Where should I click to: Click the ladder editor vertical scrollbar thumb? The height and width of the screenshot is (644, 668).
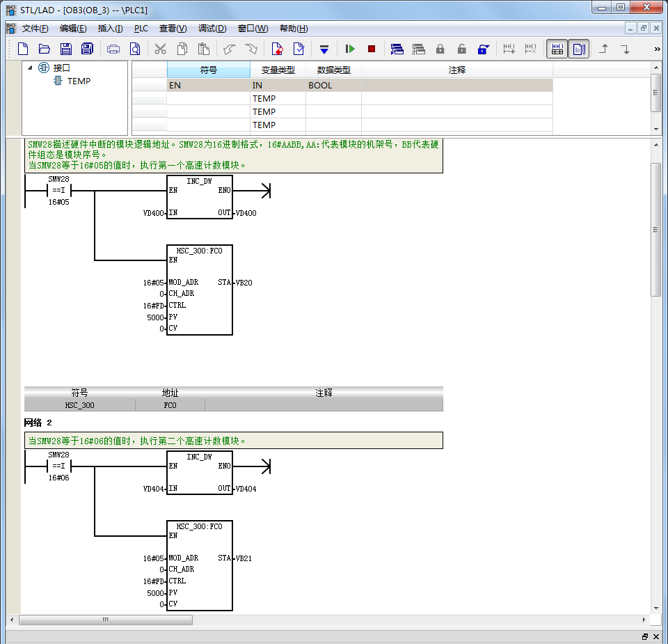[656, 230]
